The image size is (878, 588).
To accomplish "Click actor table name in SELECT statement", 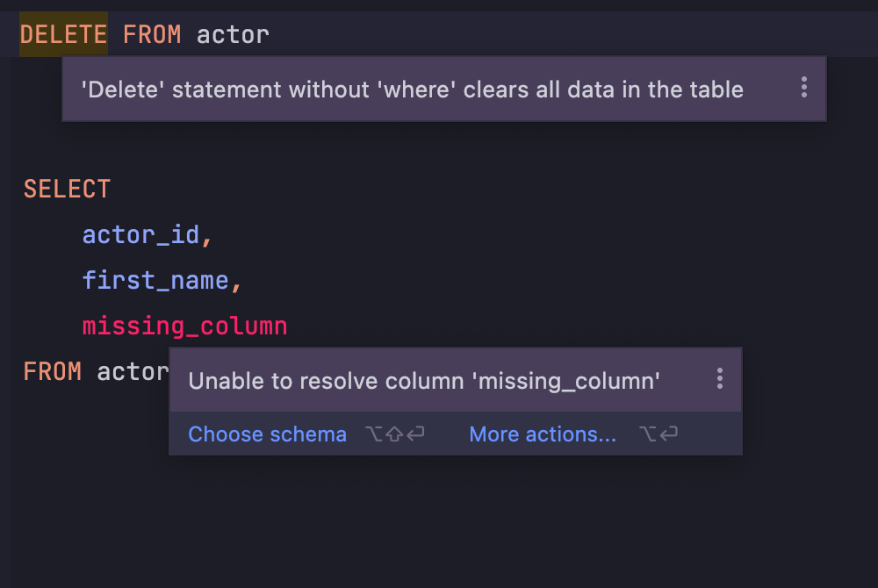I will coord(133,371).
